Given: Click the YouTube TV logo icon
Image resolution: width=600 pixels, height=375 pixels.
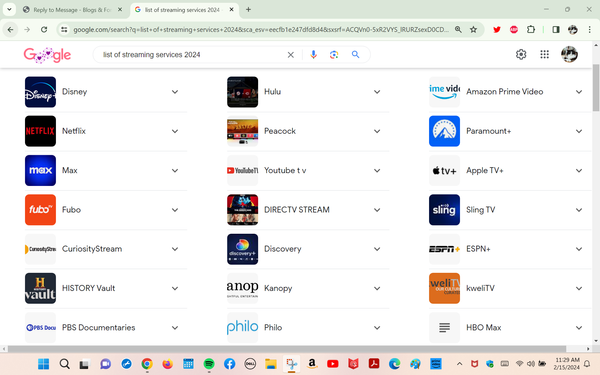Looking at the screenshot, I should (242, 170).
